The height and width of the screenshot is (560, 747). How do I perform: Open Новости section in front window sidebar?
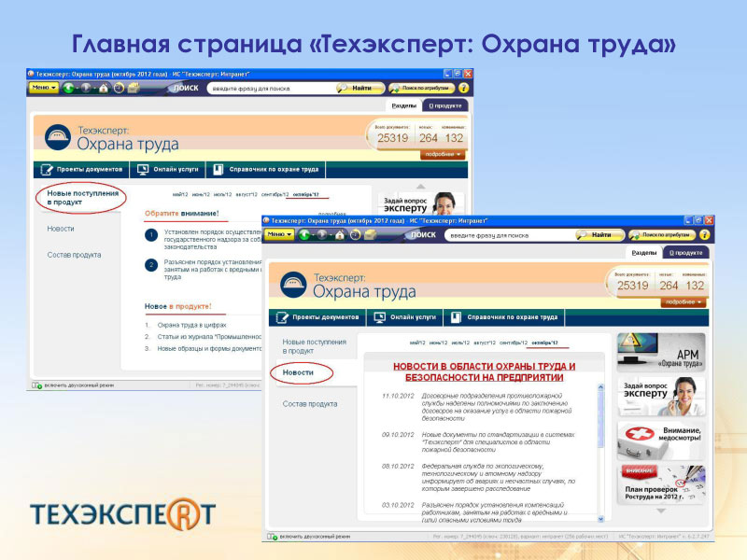click(x=298, y=372)
